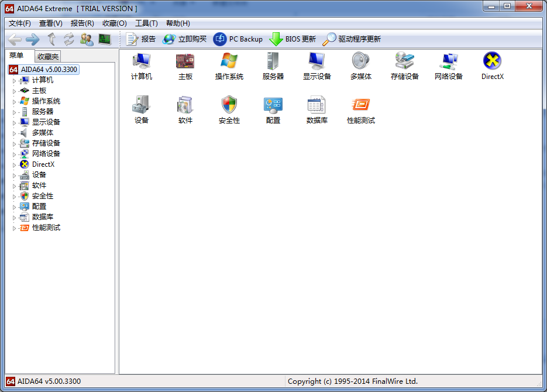This screenshot has height=392, width=547.
Task: Expand the 显示设备 tree node
Action: click(x=14, y=123)
